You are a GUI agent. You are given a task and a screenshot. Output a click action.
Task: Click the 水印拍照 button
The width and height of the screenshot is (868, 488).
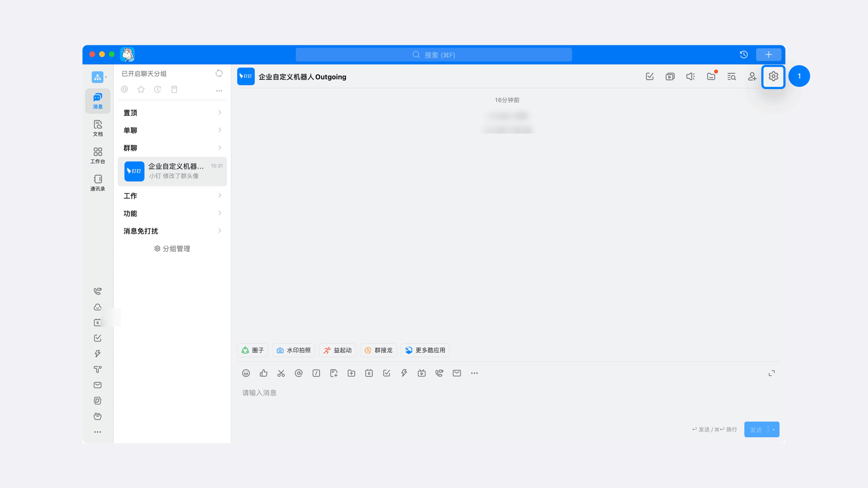(293, 350)
